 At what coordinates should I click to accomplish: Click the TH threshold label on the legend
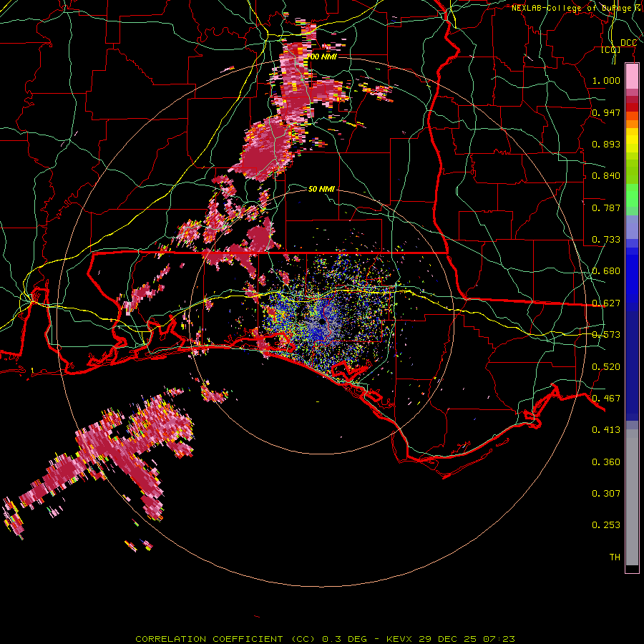click(x=615, y=557)
